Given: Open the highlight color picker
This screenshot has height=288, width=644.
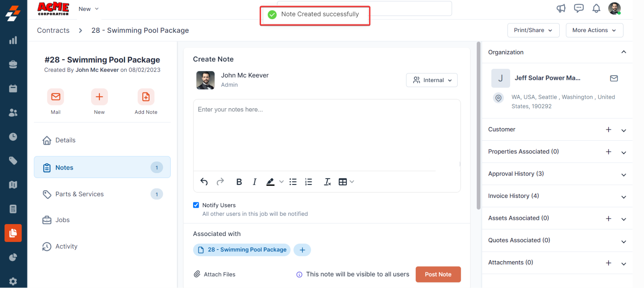Looking at the screenshot, I should [282, 182].
